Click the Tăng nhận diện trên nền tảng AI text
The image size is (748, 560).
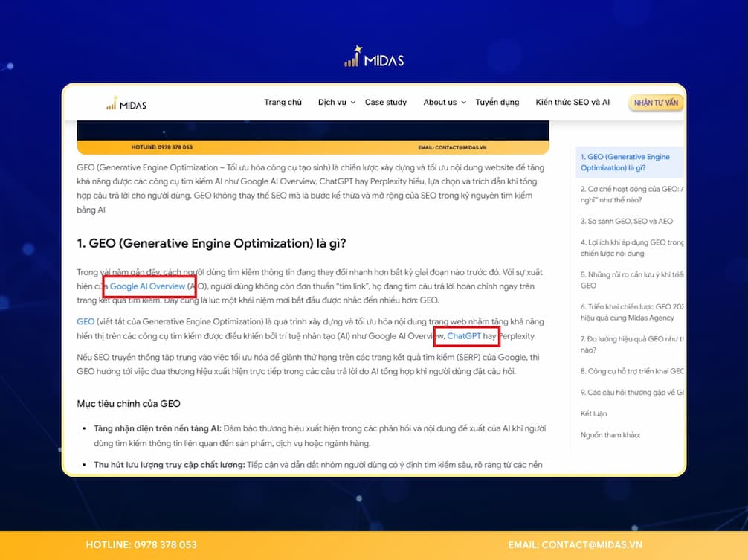[158, 428]
